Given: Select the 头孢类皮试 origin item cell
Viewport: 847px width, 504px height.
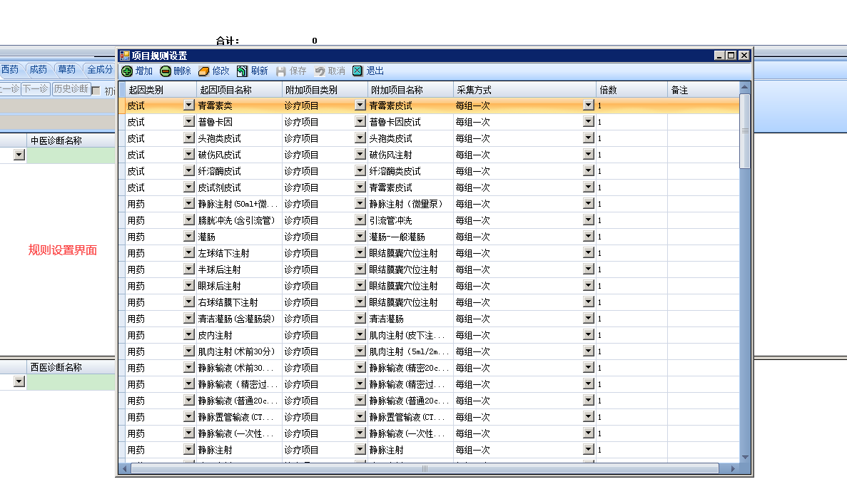Looking at the screenshot, I should 239,139.
